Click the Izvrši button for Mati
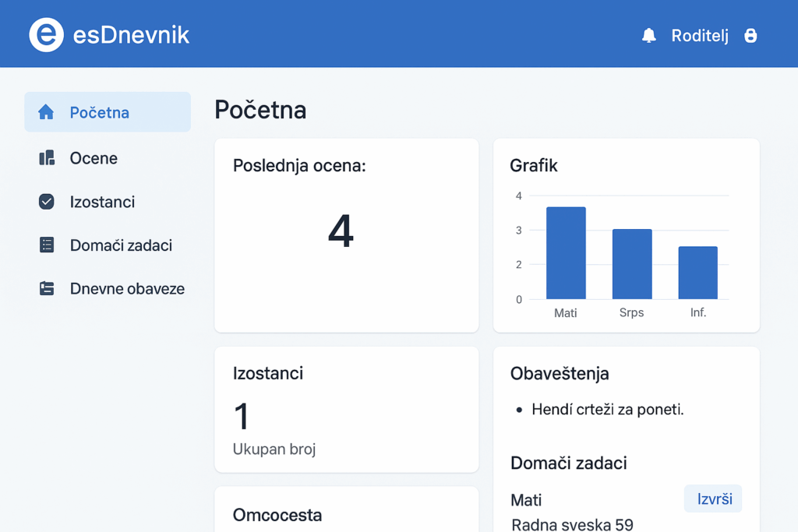Image resolution: width=798 pixels, height=532 pixels. [x=713, y=499]
